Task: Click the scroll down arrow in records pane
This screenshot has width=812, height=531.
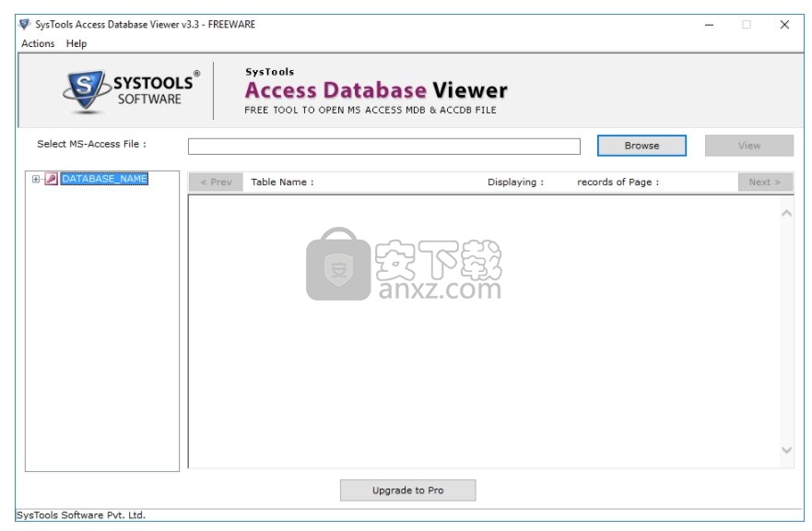Action: point(786,450)
